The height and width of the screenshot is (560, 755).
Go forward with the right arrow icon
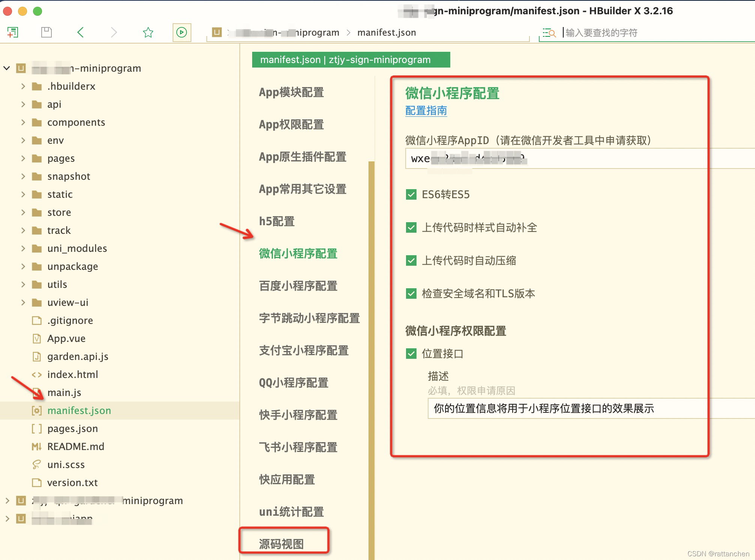point(114,33)
